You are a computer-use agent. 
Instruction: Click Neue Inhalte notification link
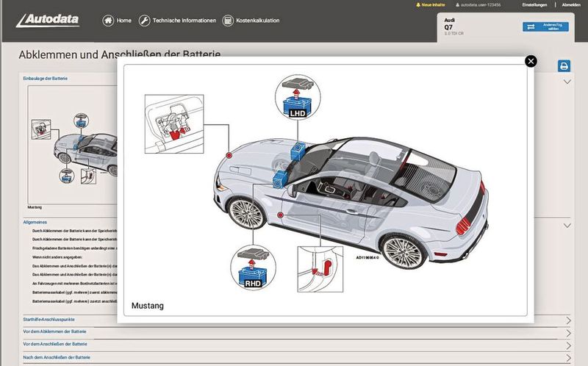point(431,5)
